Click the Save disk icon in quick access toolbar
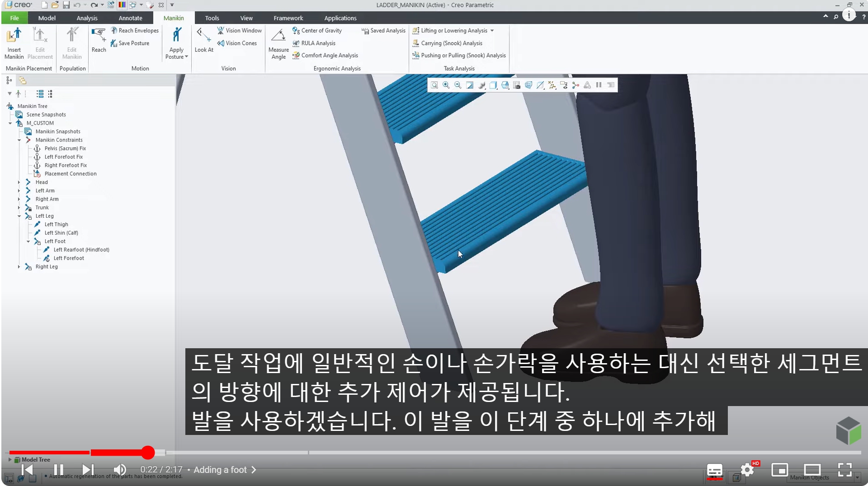The height and width of the screenshot is (486, 868). [x=66, y=5]
